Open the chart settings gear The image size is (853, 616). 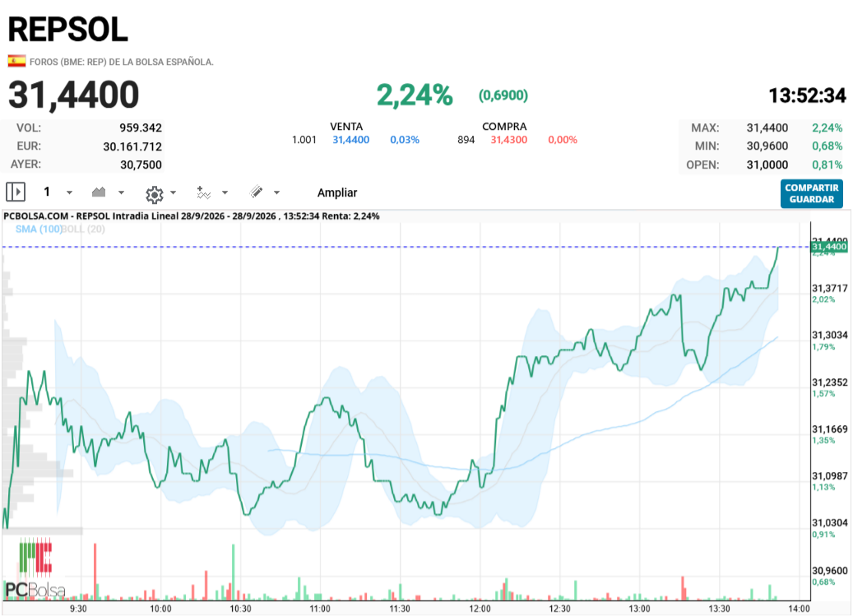click(155, 193)
